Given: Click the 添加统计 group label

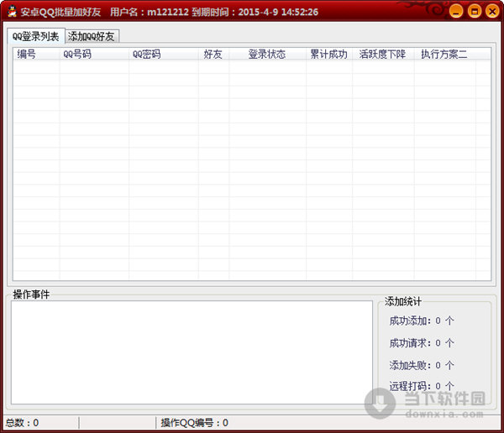Looking at the screenshot, I should pos(402,301).
